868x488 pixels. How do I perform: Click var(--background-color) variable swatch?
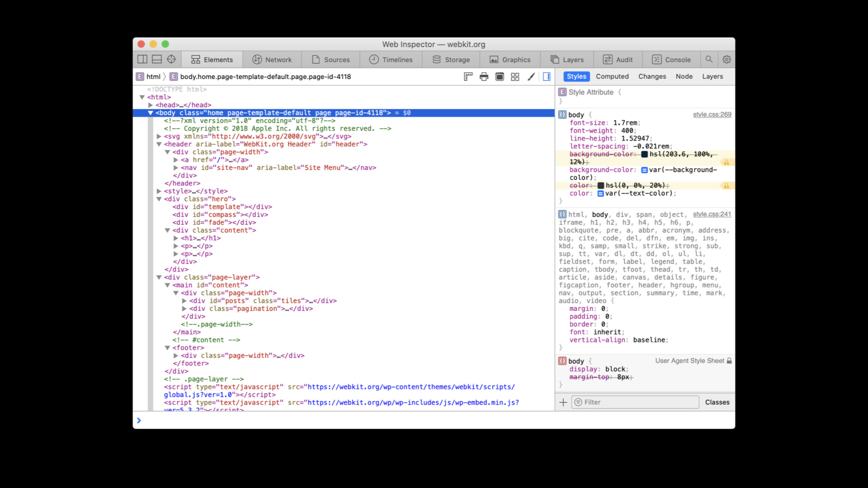644,170
